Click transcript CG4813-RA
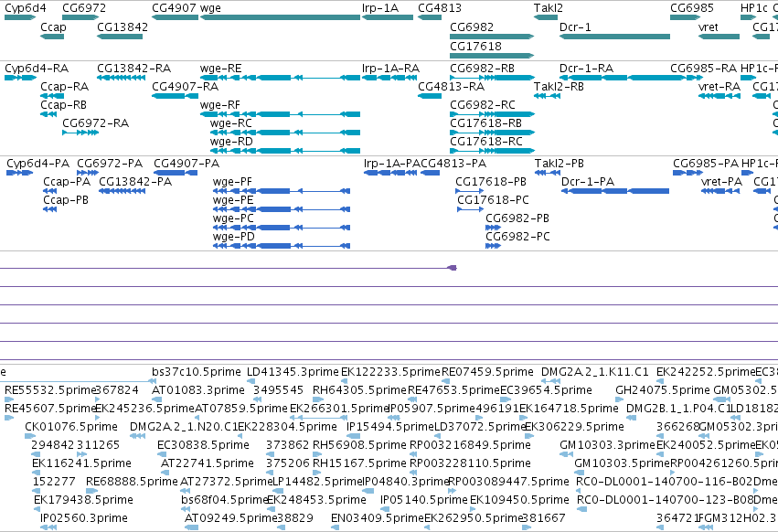The width and height of the screenshot is (778, 532). point(430,96)
